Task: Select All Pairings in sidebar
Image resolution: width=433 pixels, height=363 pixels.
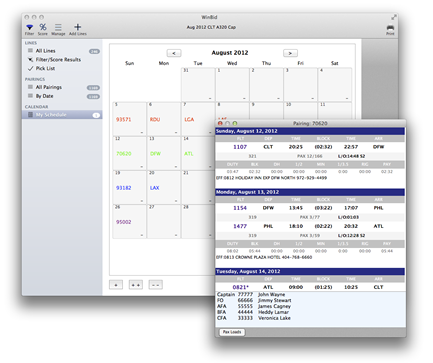Action: 49,87
